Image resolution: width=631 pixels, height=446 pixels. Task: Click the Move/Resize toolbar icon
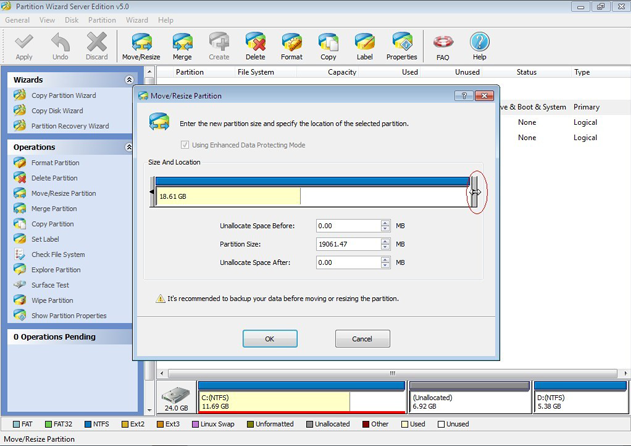pos(141,45)
